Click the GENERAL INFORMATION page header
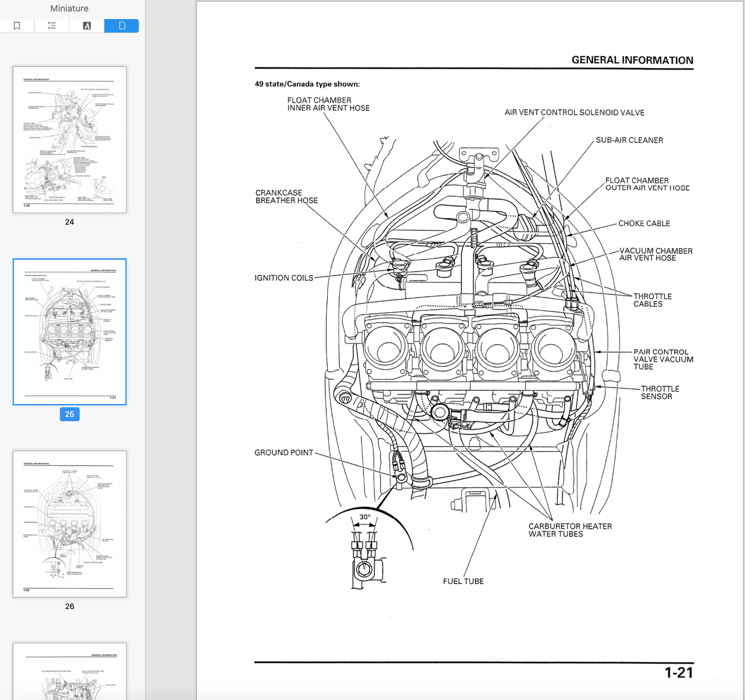The image size is (745, 700). click(x=632, y=60)
